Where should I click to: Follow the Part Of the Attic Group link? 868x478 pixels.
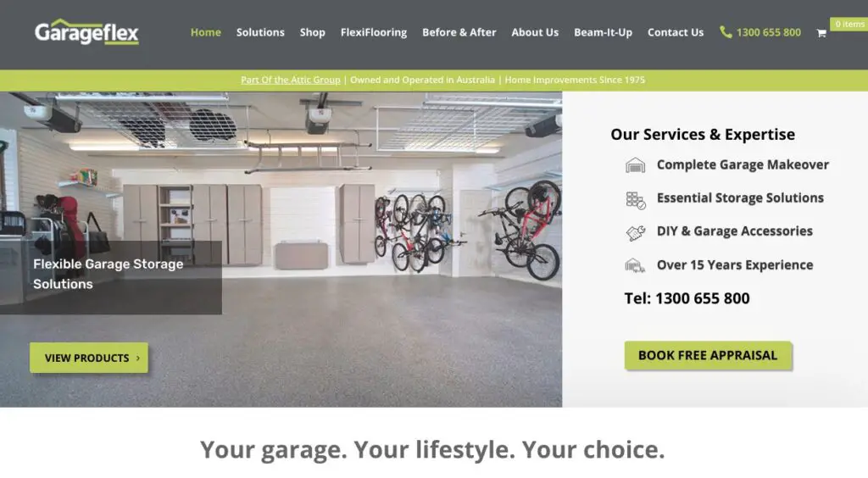(x=291, y=80)
